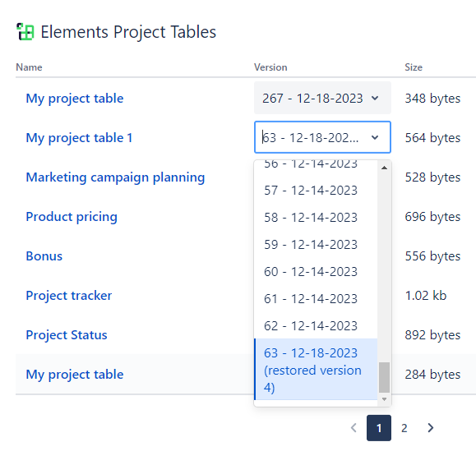476x465 pixels.
Task: Open the Product pricing table link
Action: click(72, 217)
